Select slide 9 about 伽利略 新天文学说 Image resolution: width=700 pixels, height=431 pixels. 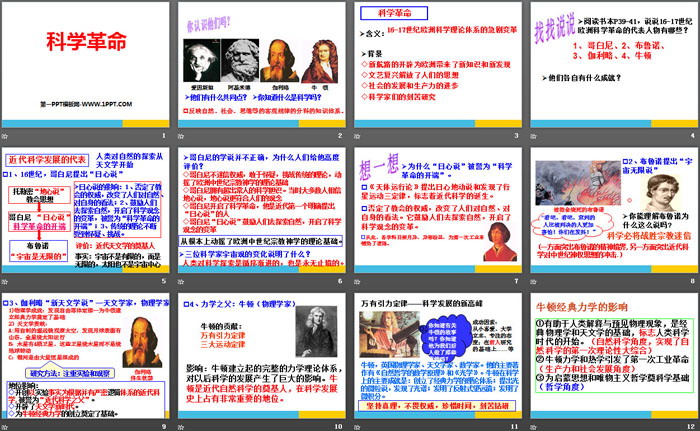coord(86,356)
